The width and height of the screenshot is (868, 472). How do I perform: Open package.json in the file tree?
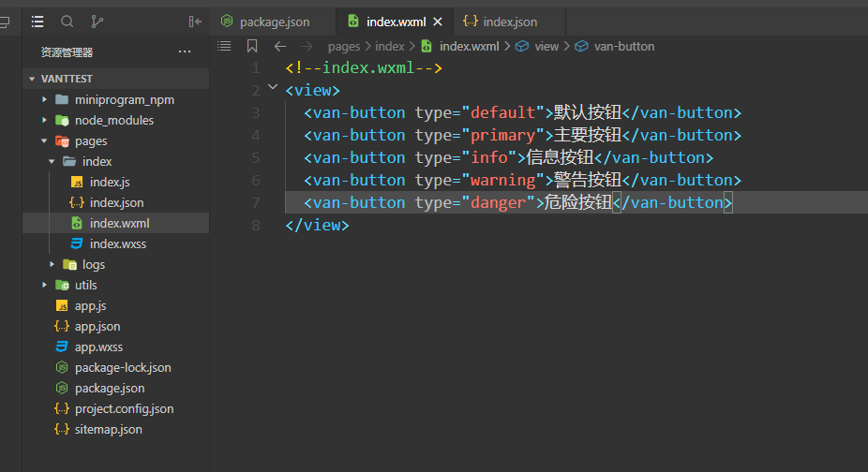110,388
